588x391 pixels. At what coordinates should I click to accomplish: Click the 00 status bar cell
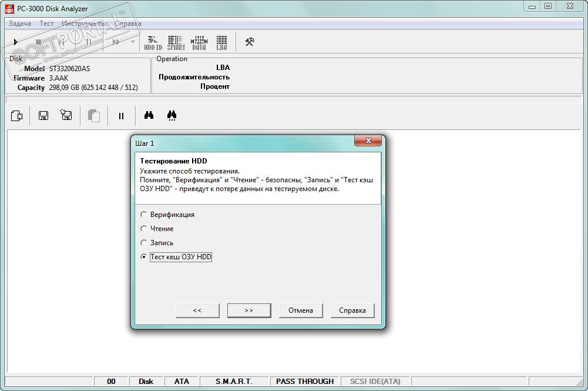click(111, 381)
